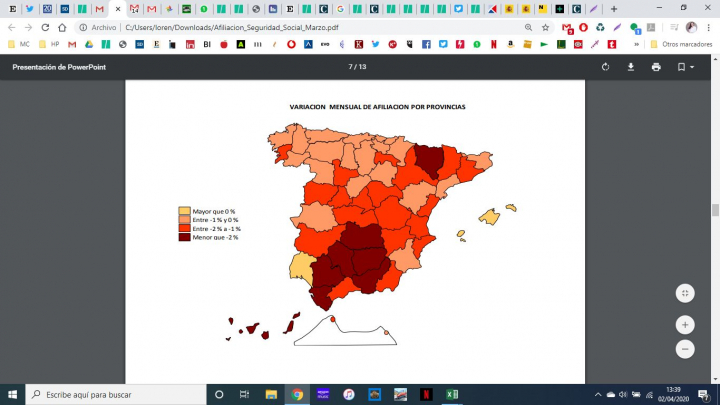720x405 pixels.
Task: Expand hidden bookmarks with the chevron
Action: 637,44
